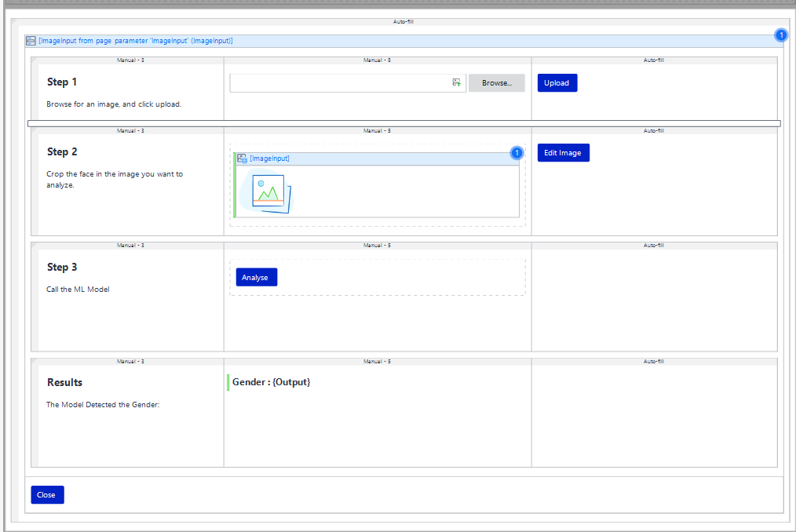Click the Manual - 5 column label above Step 2

tap(377, 130)
